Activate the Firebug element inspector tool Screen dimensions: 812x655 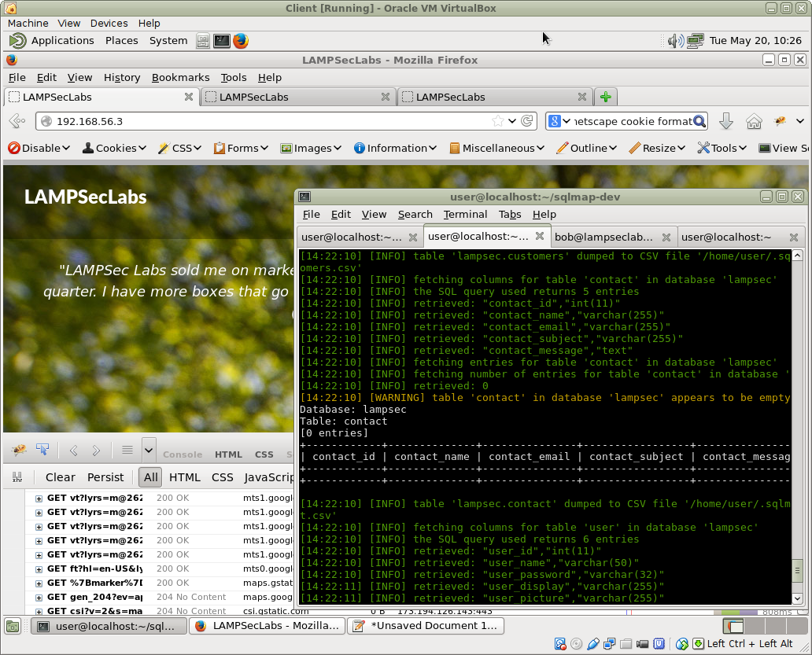pyautogui.click(x=42, y=450)
